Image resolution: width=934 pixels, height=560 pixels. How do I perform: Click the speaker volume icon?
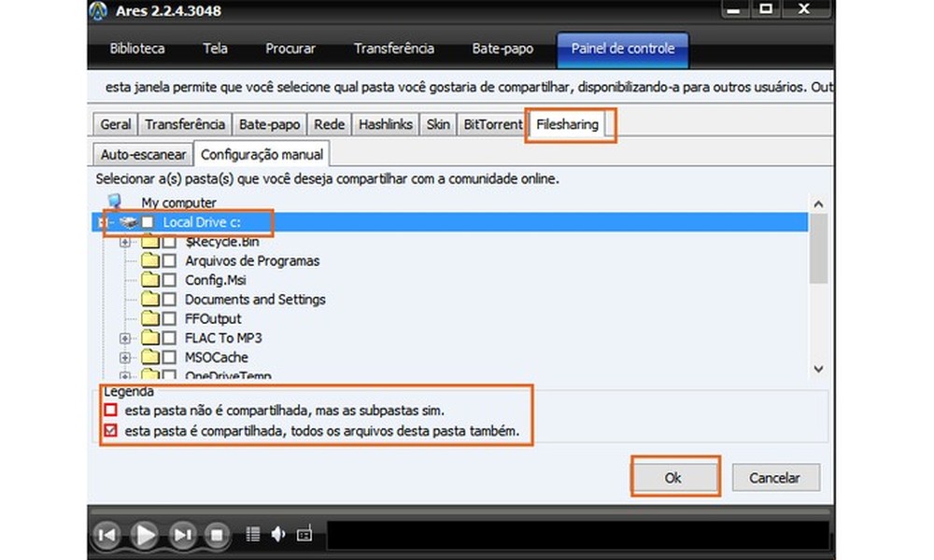[x=277, y=534]
